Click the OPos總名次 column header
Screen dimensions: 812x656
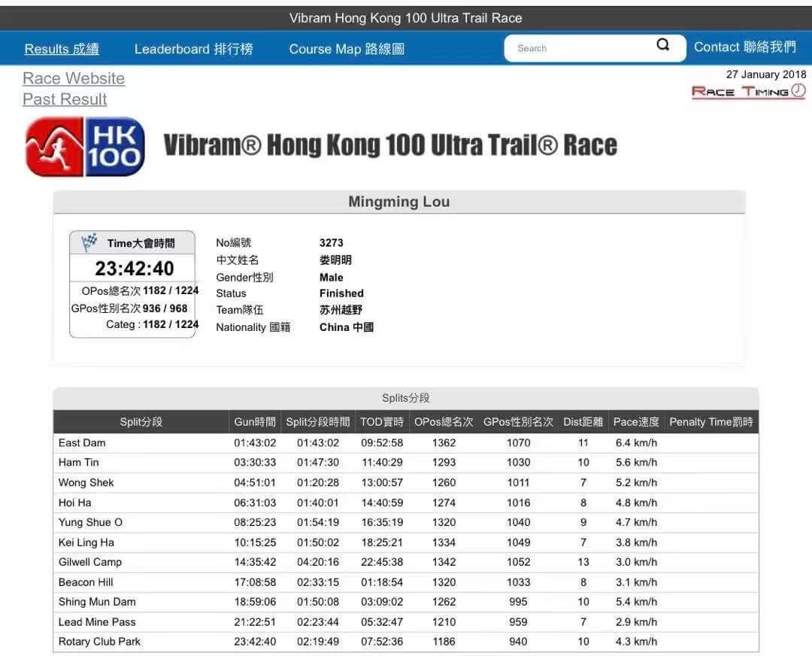444,422
